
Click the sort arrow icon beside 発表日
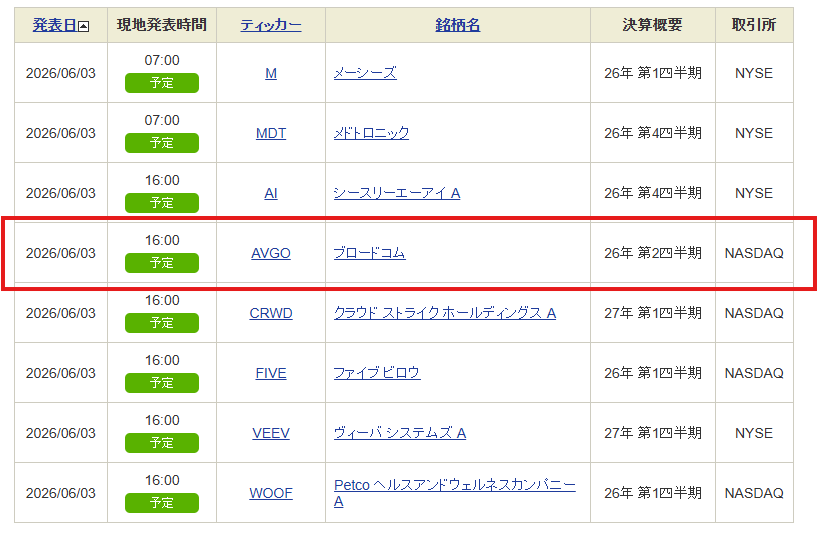pyautogui.click(x=83, y=26)
